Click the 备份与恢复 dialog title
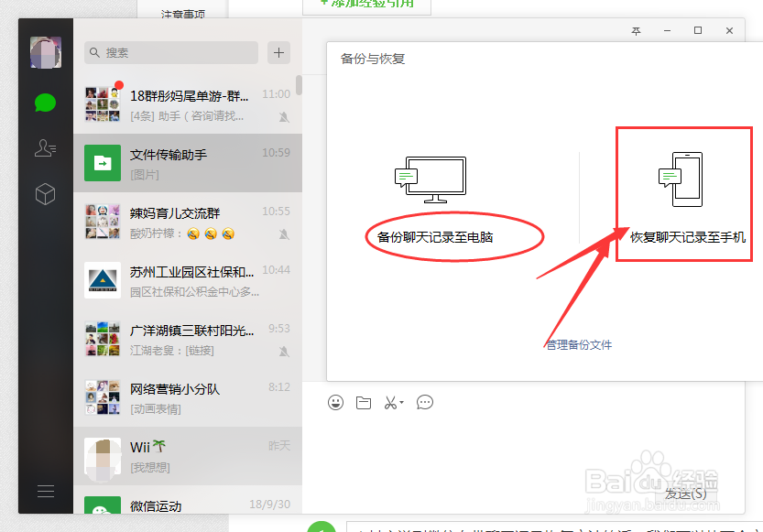The width and height of the screenshot is (763, 532). pos(373,59)
